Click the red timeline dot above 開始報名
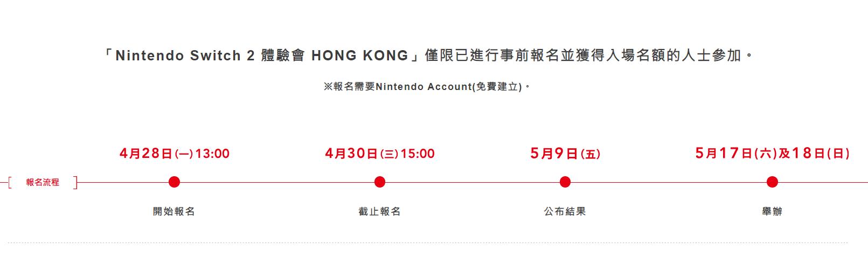Image resolution: width=868 pixels, height=263 pixels. 174,182
